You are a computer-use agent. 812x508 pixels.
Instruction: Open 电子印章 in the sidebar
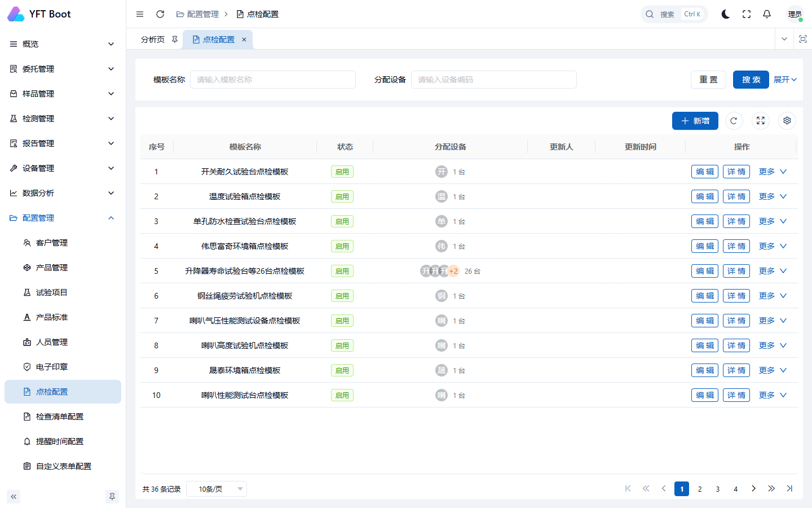63,367
